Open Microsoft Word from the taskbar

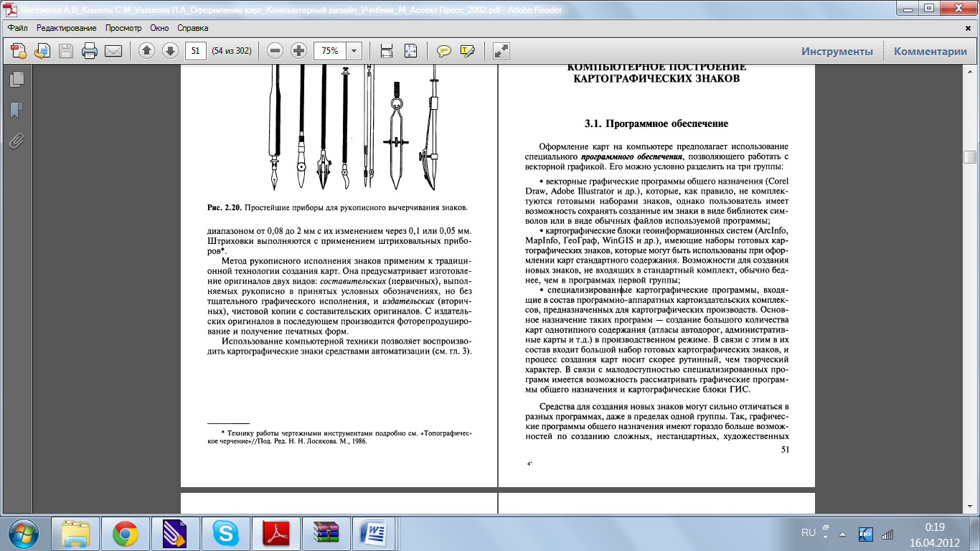374,533
